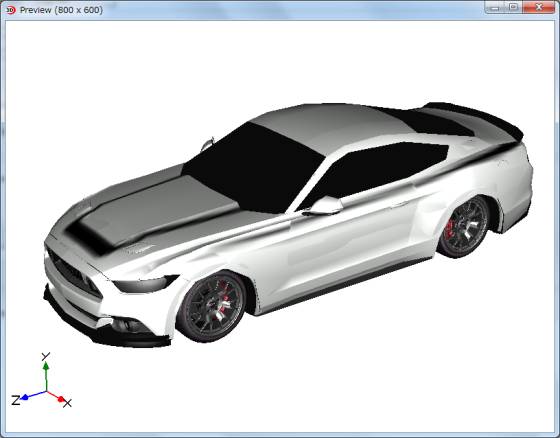The width and height of the screenshot is (560, 438).
Task: Close the Preview window
Action: point(538,7)
